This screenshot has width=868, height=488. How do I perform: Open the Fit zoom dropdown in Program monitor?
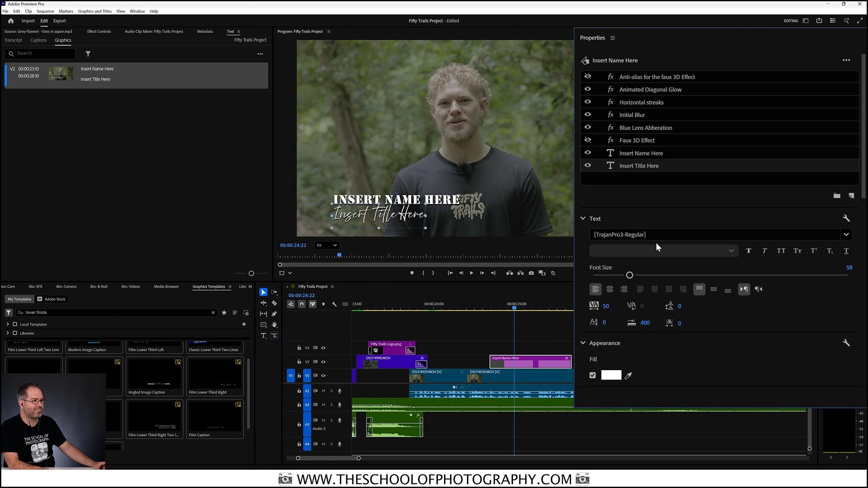click(x=326, y=245)
